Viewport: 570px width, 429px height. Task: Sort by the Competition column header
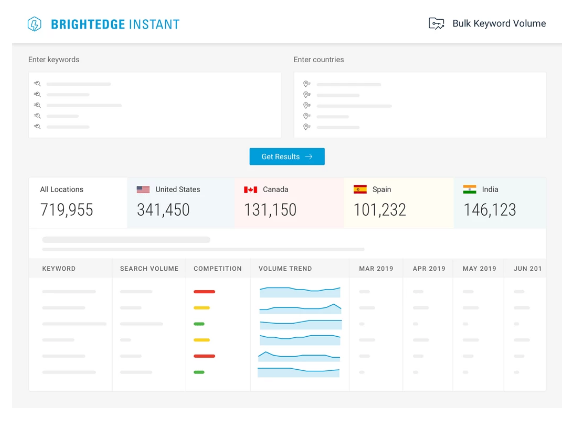click(x=217, y=269)
